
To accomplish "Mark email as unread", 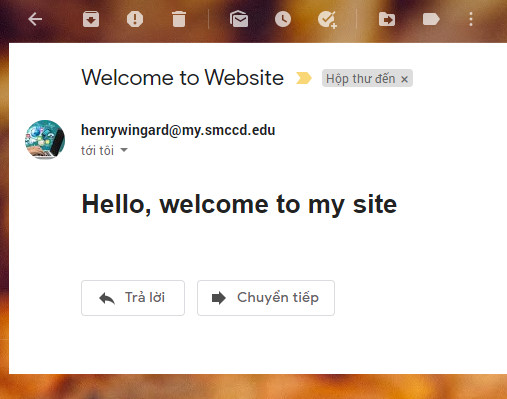I will 239,19.
